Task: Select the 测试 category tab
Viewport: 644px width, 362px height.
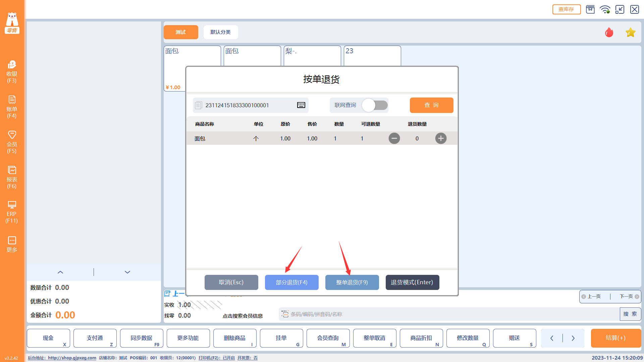Action: [180, 32]
